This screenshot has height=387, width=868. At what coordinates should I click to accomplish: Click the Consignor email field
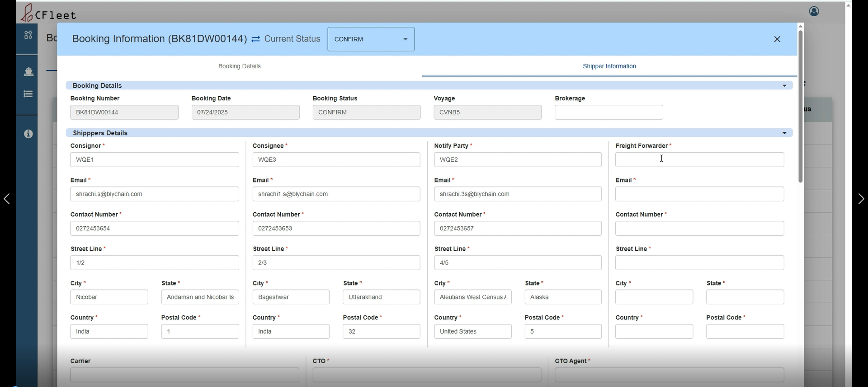click(154, 194)
